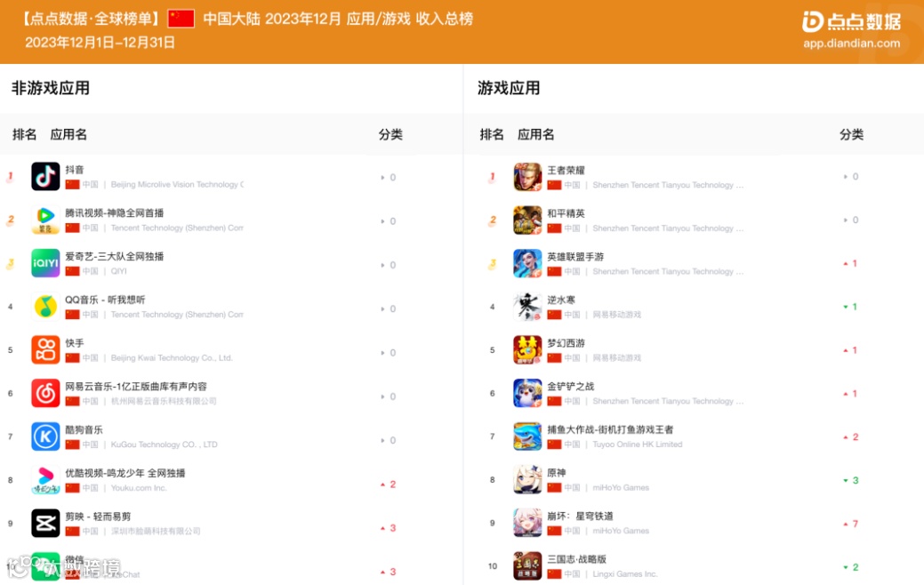The image size is (924, 585).
Task: Open the 崩坏：星穹铁道 game icon
Action: [x=527, y=523]
